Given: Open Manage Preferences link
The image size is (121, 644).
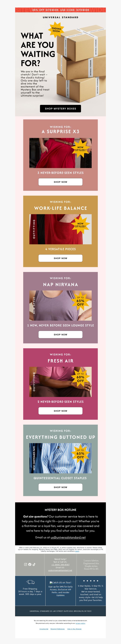Looking at the screenshot, I should pyautogui.click(x=57, y=629).
